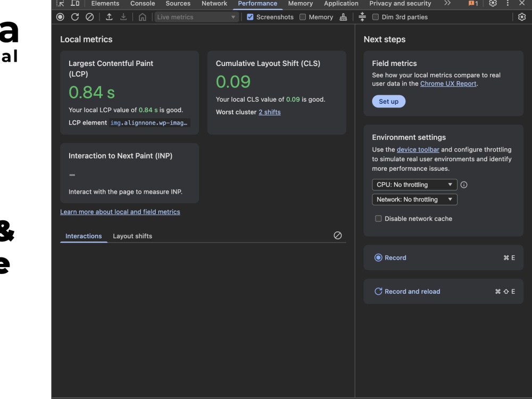Click the issues counter badge showing 1
Viewport: 532px width, 399px height.
tap(473, 3)
